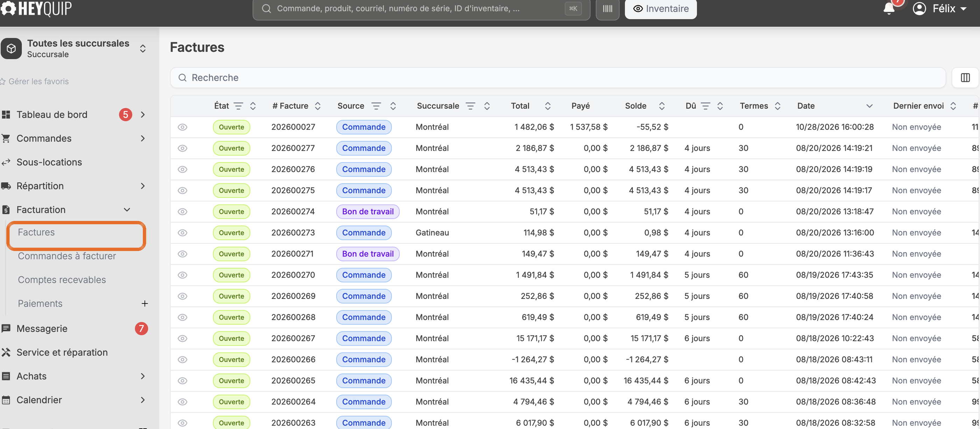Open the column layout chooser icon
980x429 pixels.
965,78
